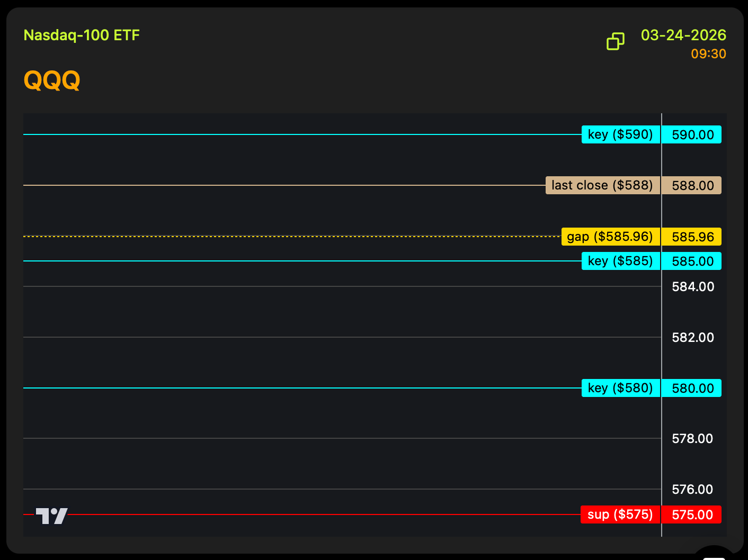Click the 09:30 time label
Viewport: 748px width, 560px height.
tap(708, 54)
